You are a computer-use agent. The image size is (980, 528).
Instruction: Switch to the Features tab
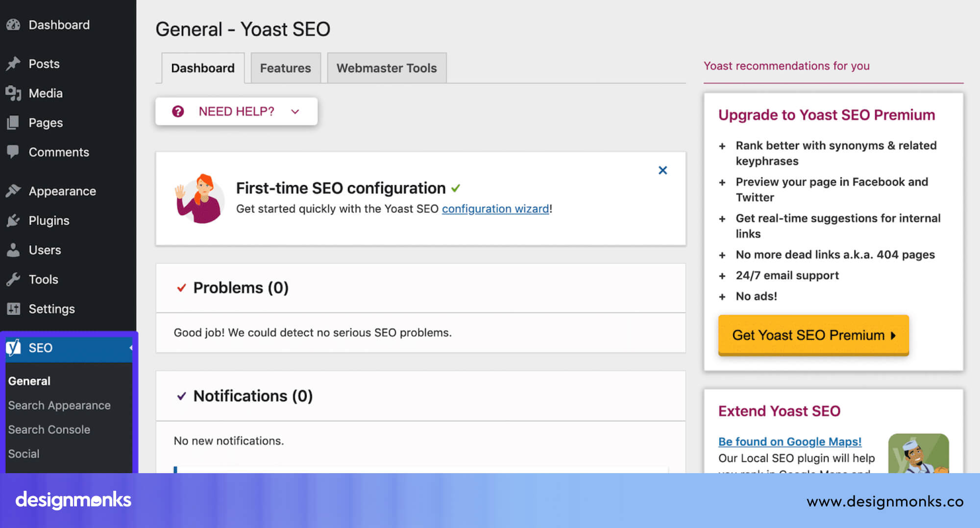pos(286,68)
